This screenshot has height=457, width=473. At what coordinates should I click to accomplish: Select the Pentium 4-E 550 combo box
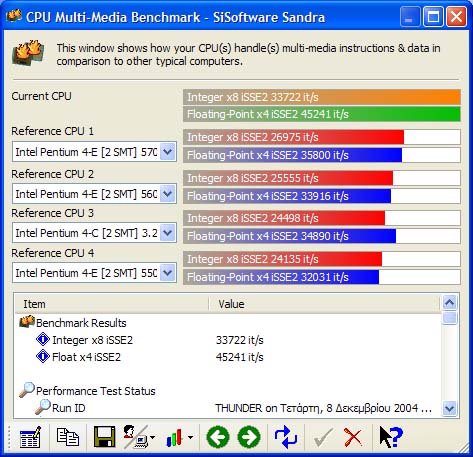pyautogui.click(x=94, y=273)
